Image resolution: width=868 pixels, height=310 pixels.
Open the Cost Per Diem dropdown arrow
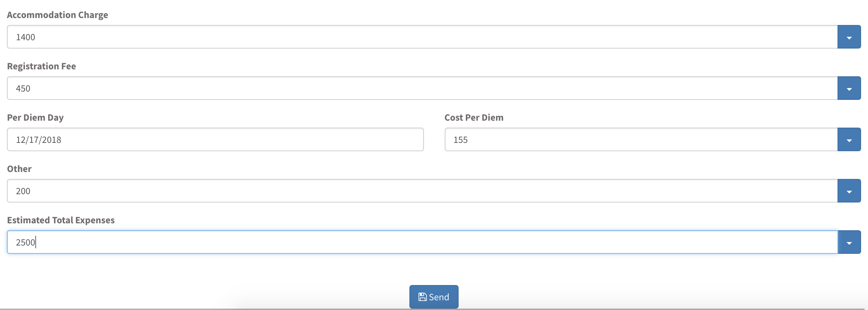click(849, 139)
